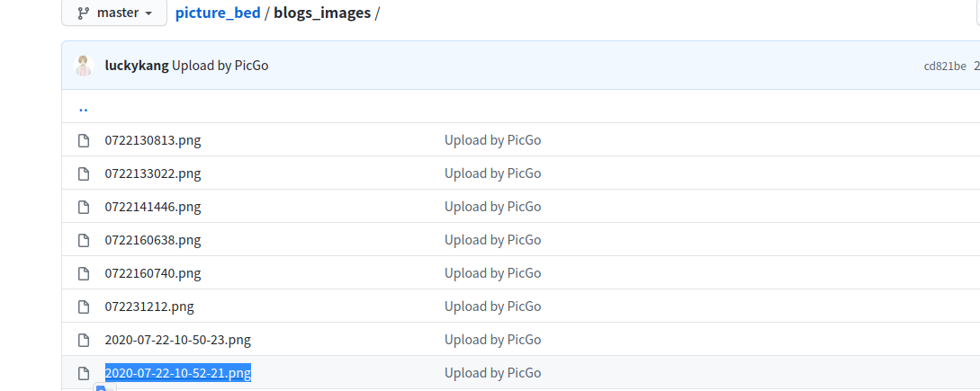The width and height of the screenshot is (980, 391).
Task: Open the file 072231212.png
Action: [x=149, y=306]
